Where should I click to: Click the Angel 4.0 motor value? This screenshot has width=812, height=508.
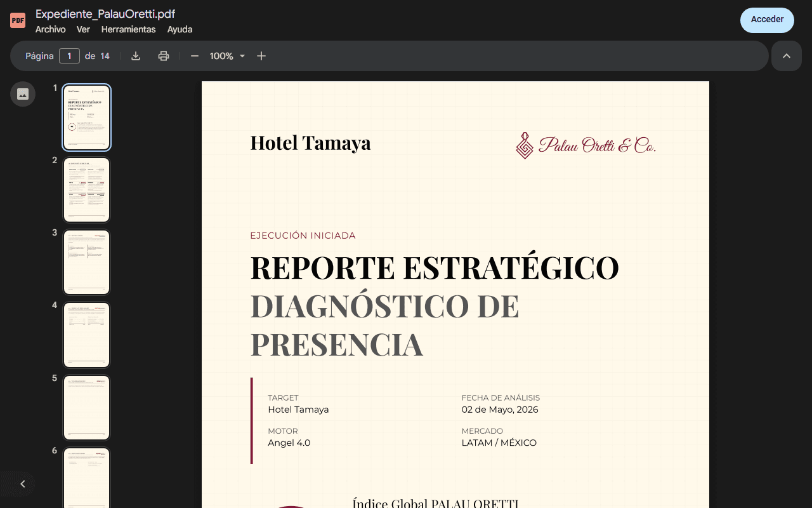289,443
